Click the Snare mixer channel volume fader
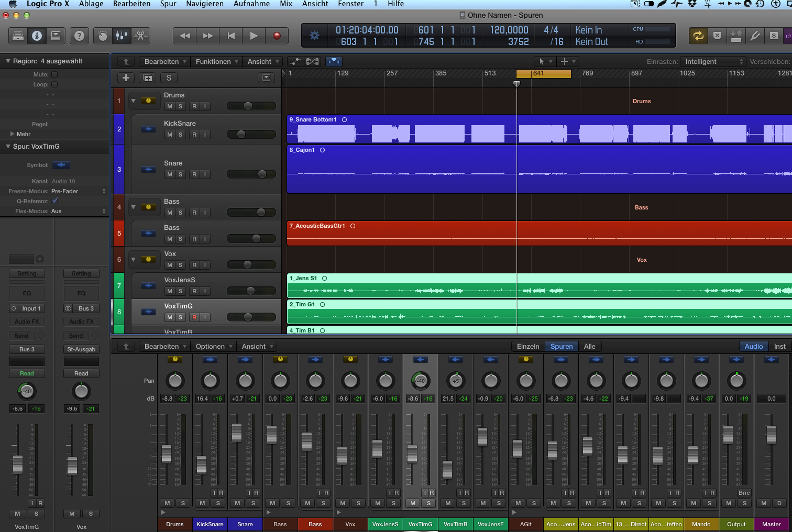 coord(237,433)
